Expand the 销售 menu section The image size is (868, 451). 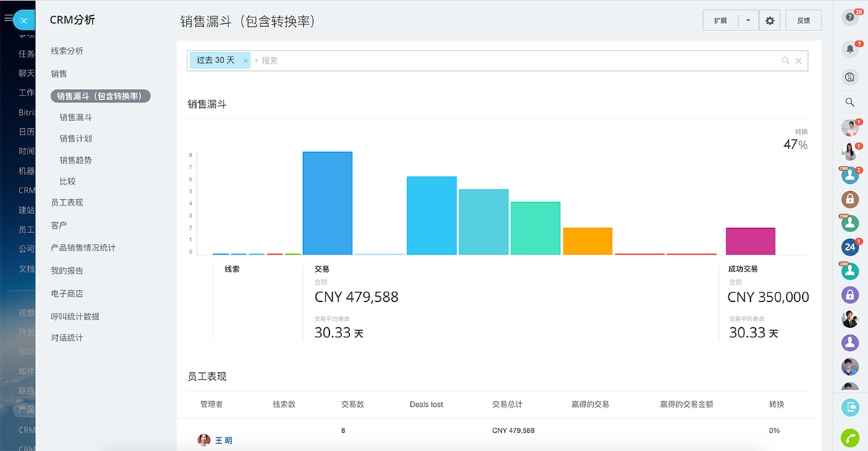(59, 74)
